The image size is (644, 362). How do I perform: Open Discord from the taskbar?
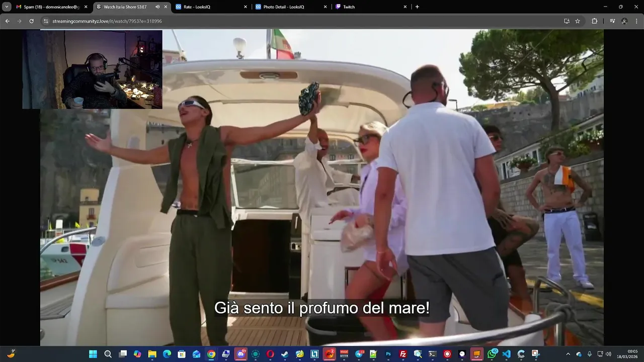[240, 354]
